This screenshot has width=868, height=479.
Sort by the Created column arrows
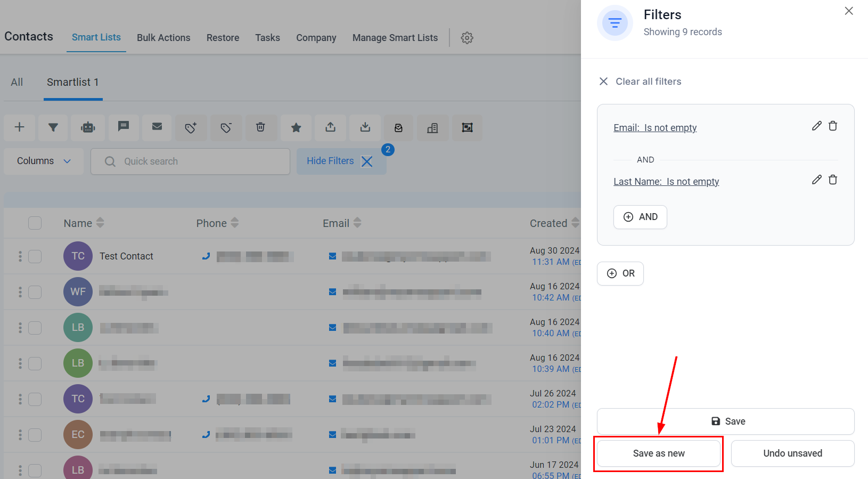tap(575, 223)
